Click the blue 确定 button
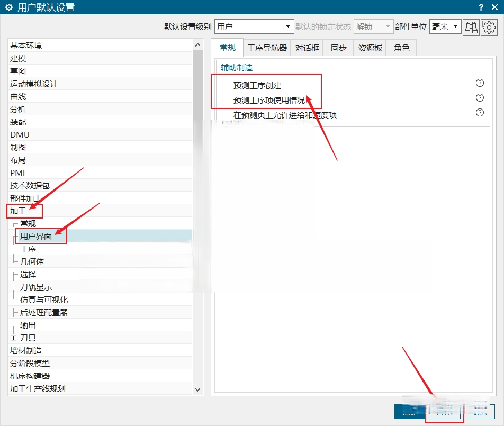 coord(410,412)
